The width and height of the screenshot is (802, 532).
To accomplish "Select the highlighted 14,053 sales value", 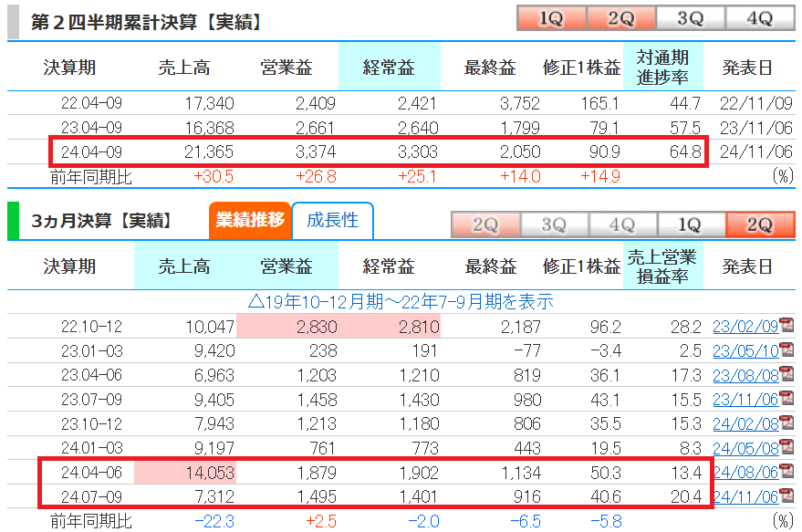I will pyautogui.click(x=210, y=473).
